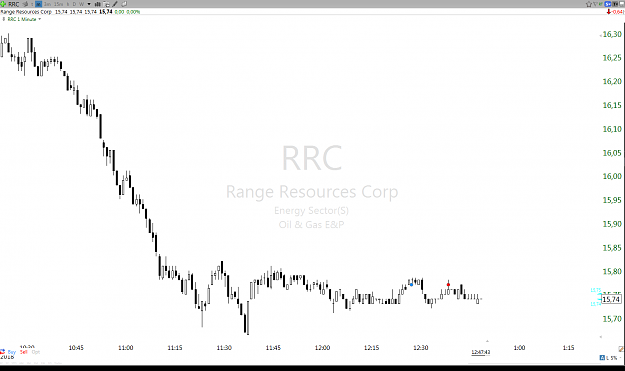Click the Range Resources Corp header text
Screen dimensions: 625x371
26,12
